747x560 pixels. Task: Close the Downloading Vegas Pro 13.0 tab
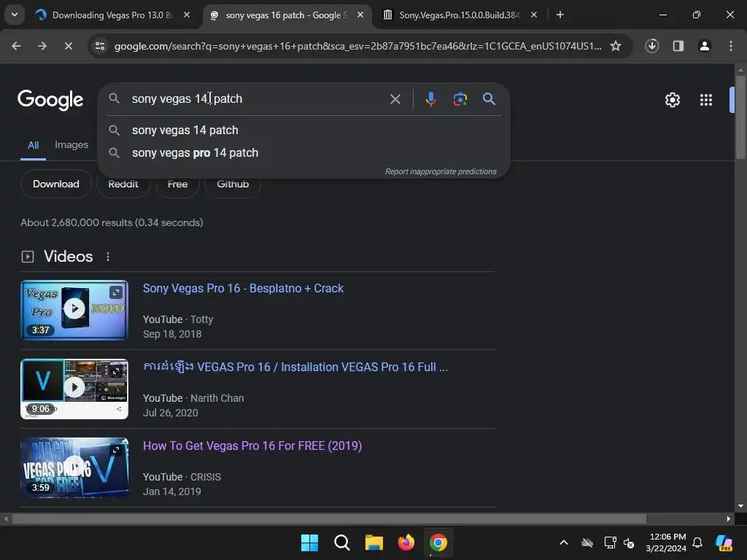(x=187, y=15)
